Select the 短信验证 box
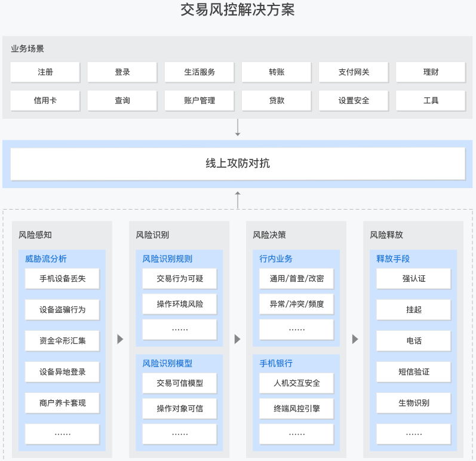Image resolution: width=476 pixels, height=461 pixels. tap(414, 372)
